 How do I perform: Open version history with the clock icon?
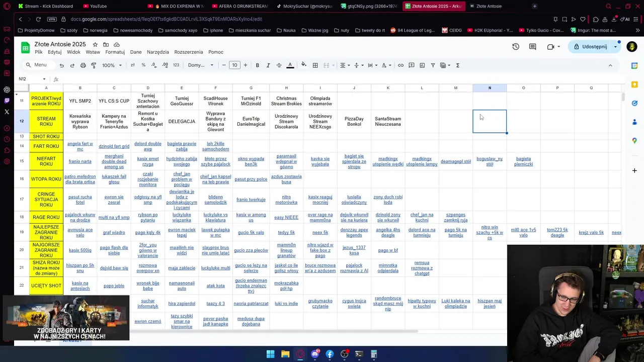pos(516,47)
